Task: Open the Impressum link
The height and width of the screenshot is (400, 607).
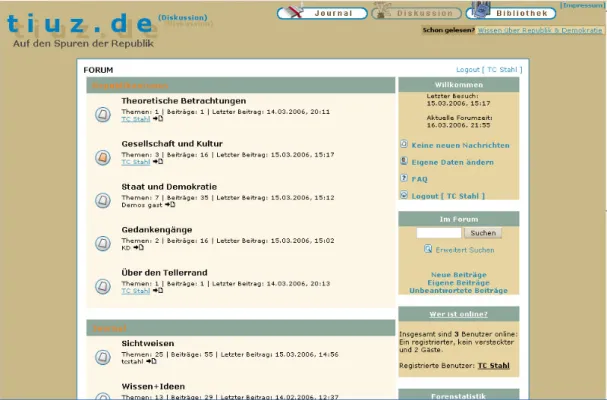Action: [x=583, y=5]
